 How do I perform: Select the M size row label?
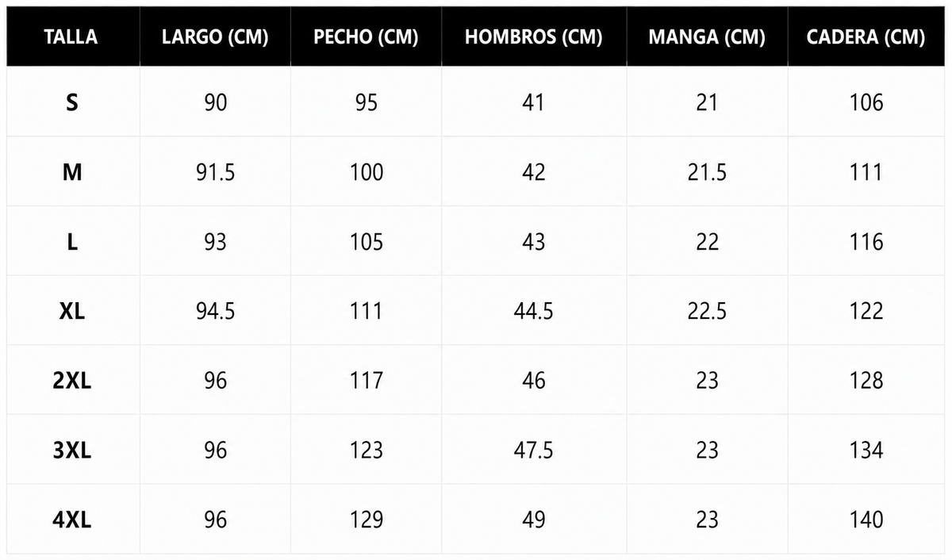pyautogui.click(x=72, y=172)
